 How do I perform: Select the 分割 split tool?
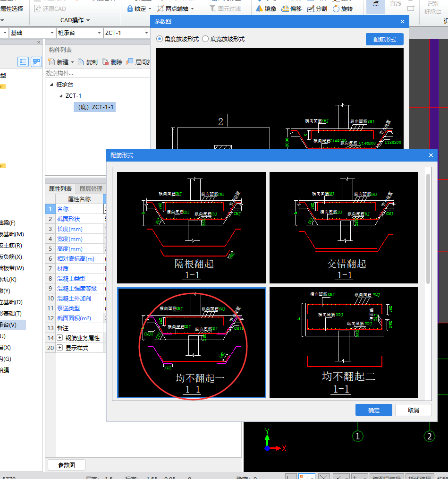317,9
